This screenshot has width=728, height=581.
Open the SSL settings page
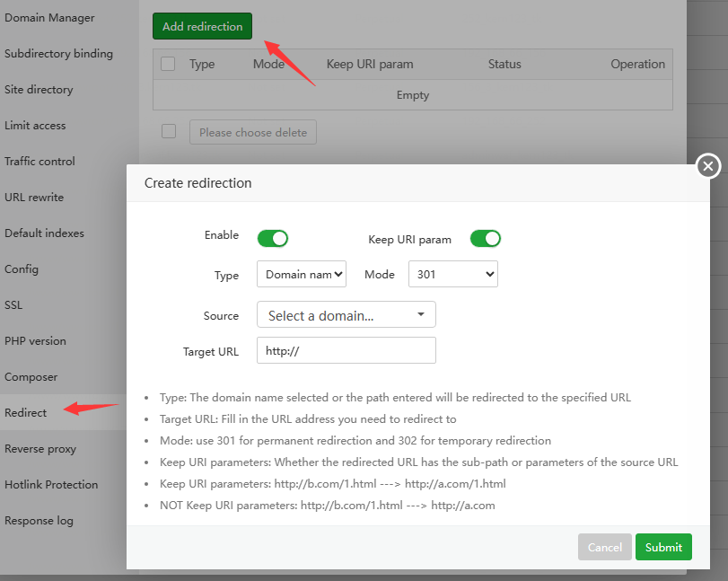[x=13, y=304]
